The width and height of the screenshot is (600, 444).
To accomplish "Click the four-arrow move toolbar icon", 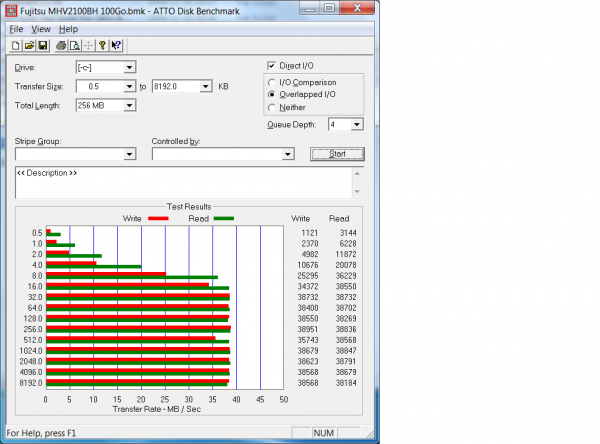I will pos(88,46).
